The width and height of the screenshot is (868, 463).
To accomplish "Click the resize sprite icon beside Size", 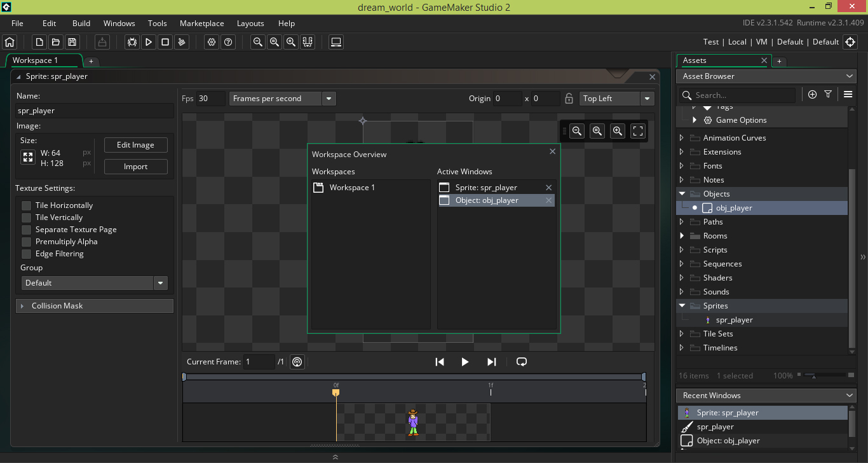I will pos(28,157).
